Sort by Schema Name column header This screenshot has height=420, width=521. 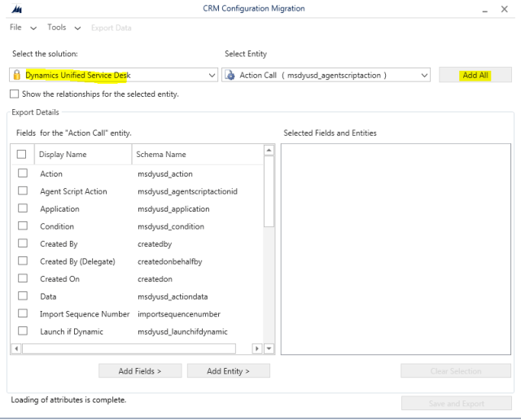coord(197,154)
